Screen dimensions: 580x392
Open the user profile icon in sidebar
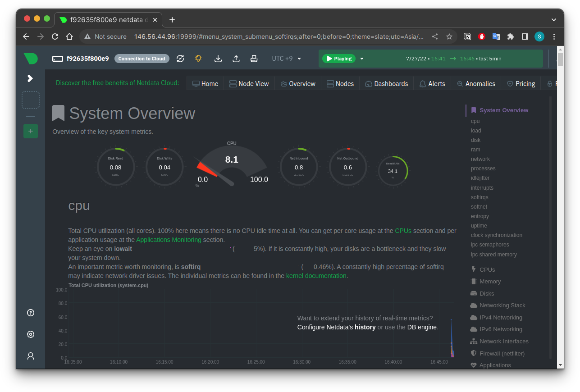pyautogui.click(x=31, y=356)
